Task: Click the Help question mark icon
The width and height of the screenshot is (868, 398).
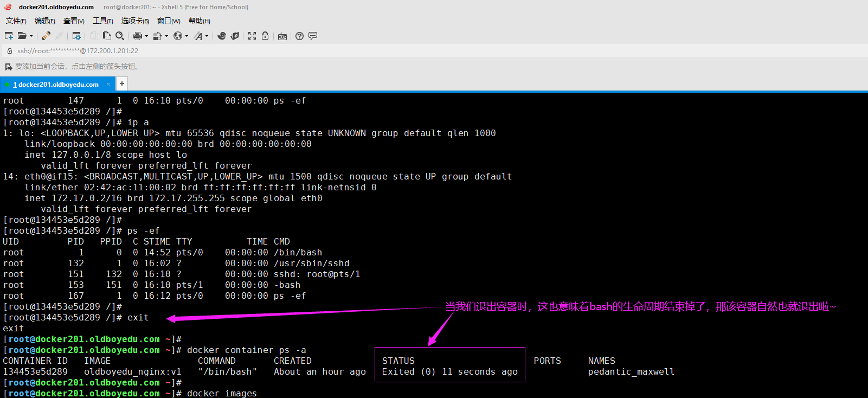Action: click(299, 36)
